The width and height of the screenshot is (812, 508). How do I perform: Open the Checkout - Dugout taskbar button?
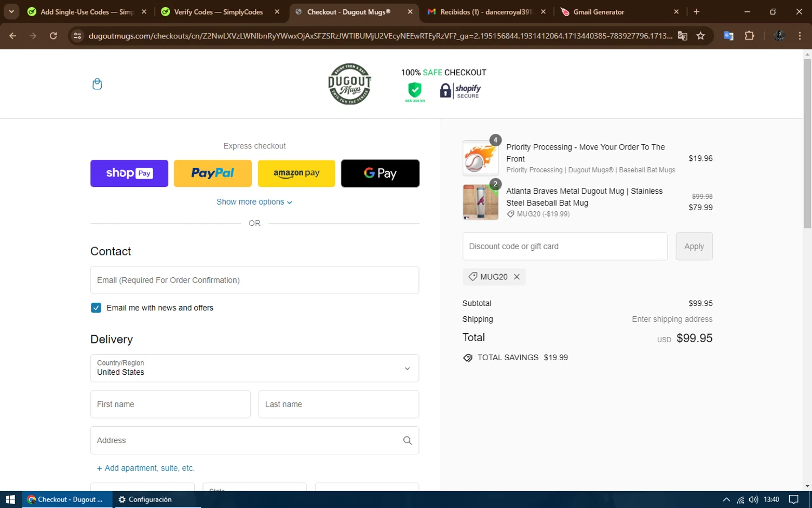tap(67, 499)
